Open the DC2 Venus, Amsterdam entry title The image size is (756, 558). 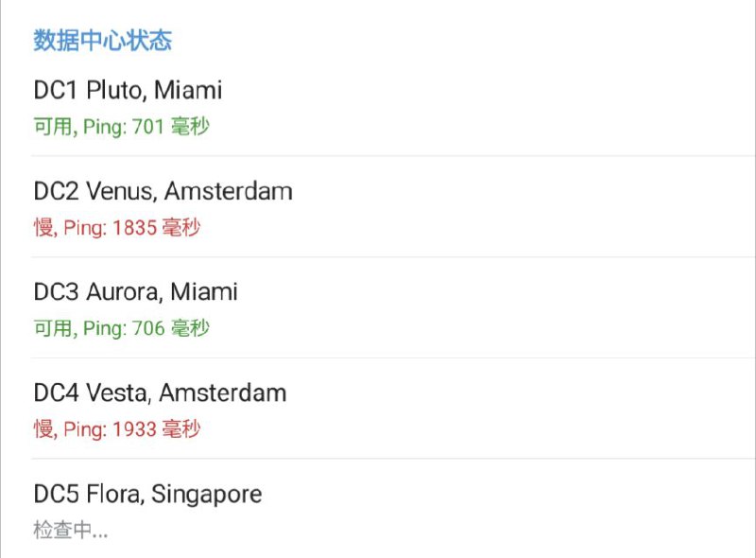coord(163,191)
